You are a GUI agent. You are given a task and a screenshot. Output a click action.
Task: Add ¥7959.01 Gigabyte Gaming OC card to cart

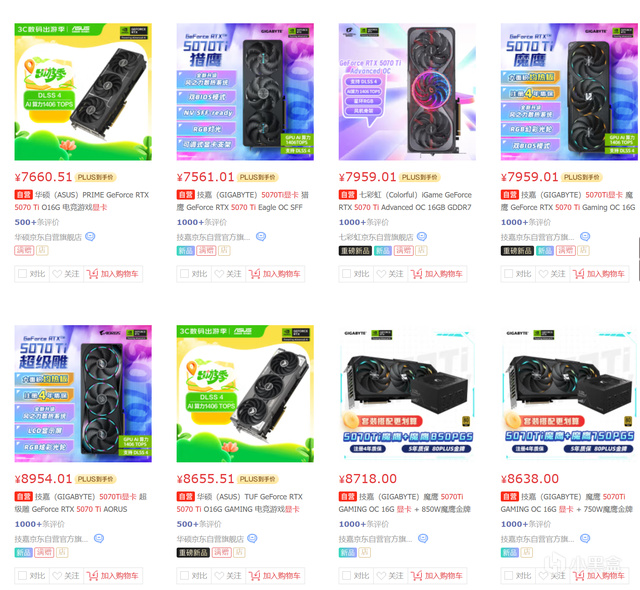[600, 274]
